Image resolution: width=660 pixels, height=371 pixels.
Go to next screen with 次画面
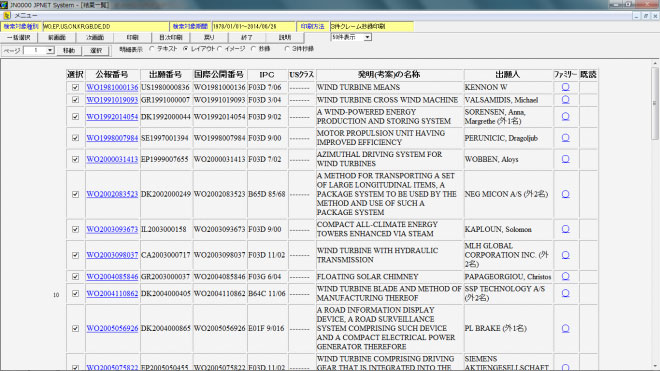click(95, 37)
